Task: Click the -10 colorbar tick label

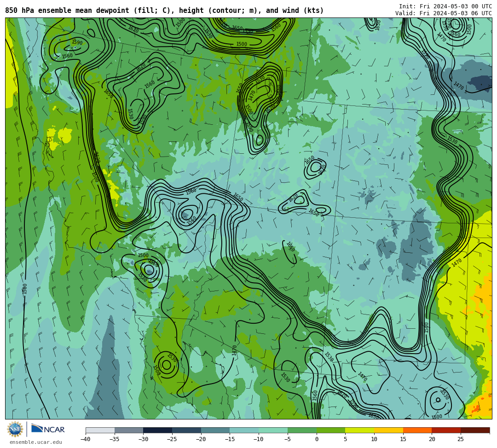Action: 258,439
